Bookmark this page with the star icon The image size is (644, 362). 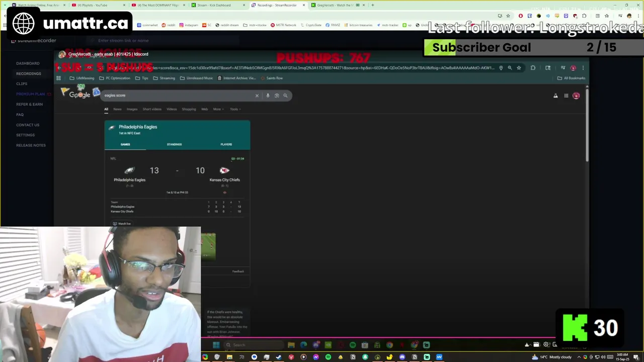tap(508, 16)
